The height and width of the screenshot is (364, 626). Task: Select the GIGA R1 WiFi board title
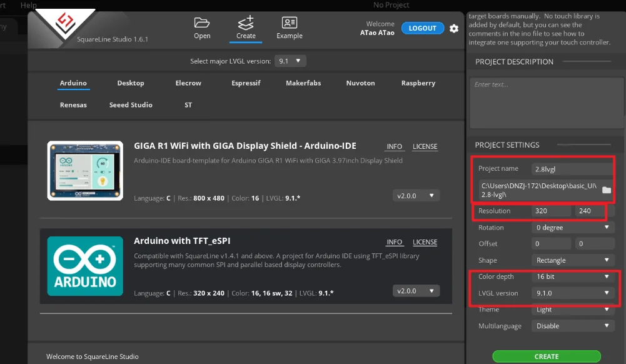(x=245, y=146)
